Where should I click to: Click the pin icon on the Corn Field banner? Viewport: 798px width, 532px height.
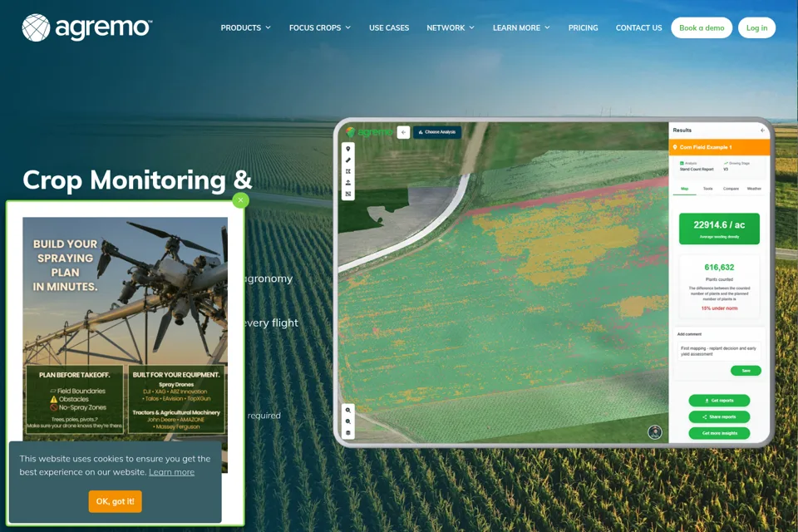675,147
